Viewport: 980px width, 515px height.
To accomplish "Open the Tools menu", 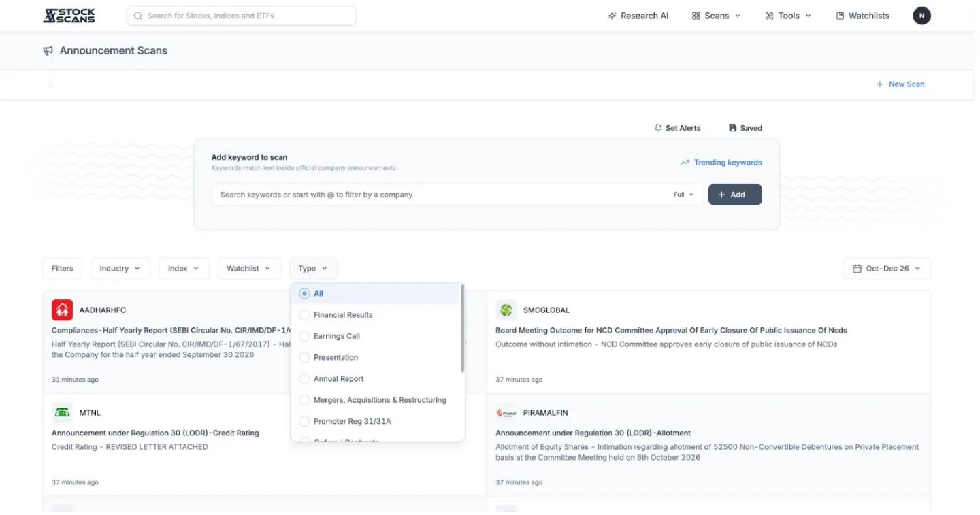I will [788, 16].
